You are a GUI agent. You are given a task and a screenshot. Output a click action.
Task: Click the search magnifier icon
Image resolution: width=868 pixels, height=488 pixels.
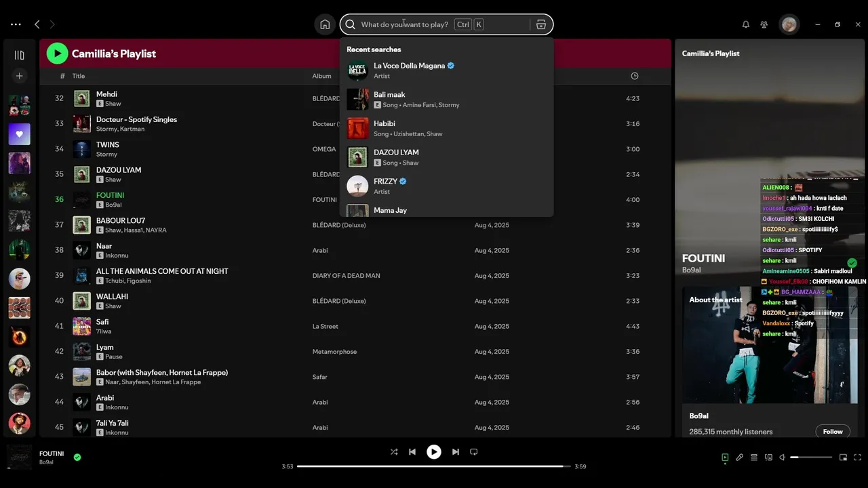(x=351, y=24)
